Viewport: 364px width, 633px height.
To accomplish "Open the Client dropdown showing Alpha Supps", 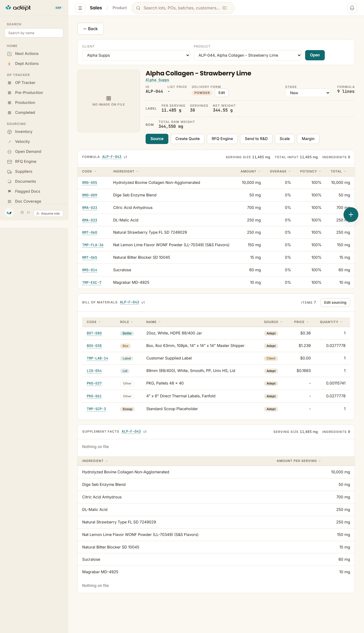I will coord(136,55).
